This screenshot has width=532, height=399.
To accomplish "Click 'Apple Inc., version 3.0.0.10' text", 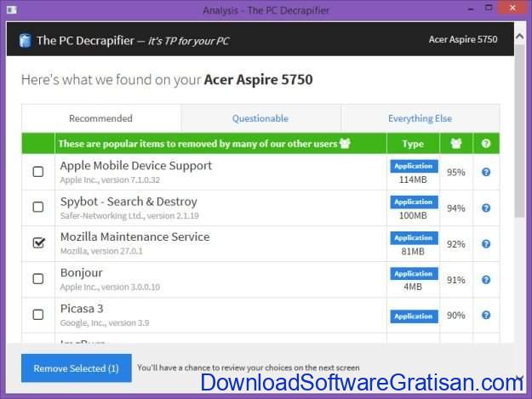I will click(110, 288).
